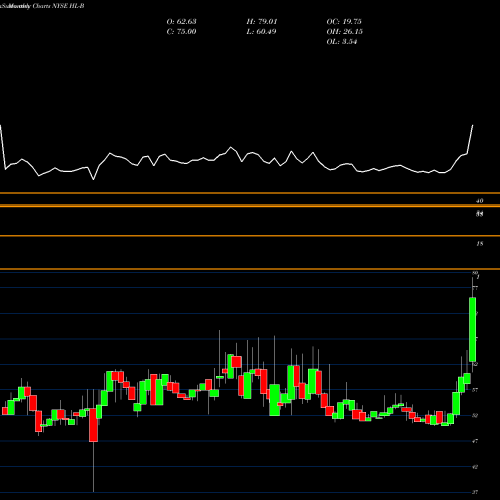
Task: Click the 'O: 62.63' open price value
Action: coord(181,22)
